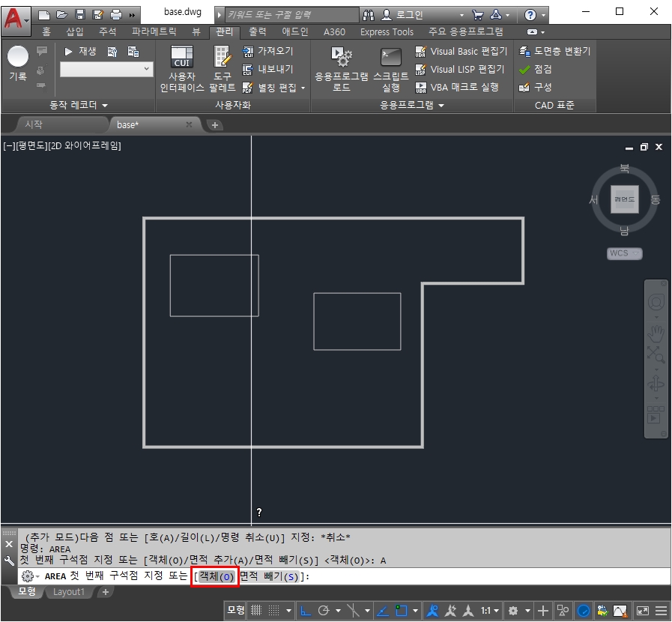Switch to the 삽입 ribbon tab
The image size is (672, 622).
(x=75, y=31)
